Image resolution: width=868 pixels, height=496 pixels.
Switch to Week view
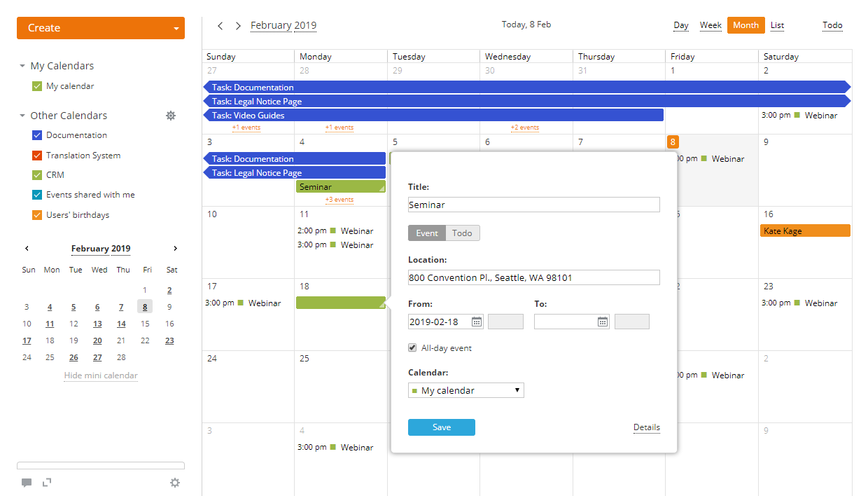coord(710,25)
